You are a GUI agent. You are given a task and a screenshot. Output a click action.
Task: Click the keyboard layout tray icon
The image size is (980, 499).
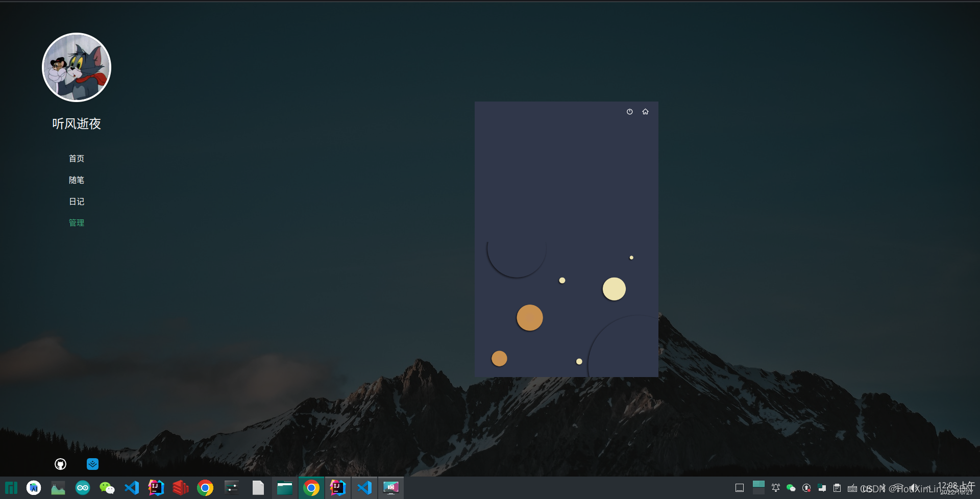click(852, 488)
